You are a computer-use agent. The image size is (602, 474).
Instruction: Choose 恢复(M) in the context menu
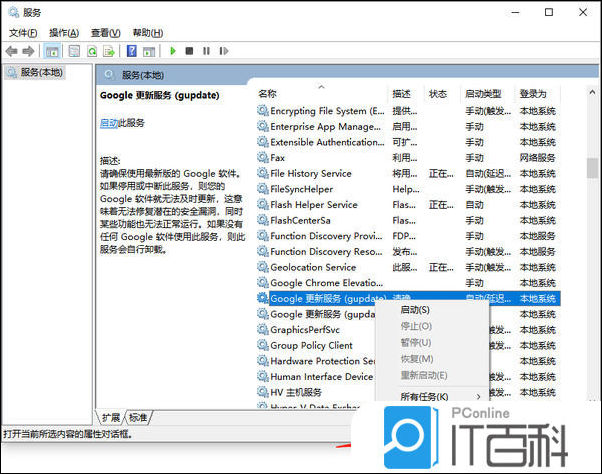tap(417, 359)
